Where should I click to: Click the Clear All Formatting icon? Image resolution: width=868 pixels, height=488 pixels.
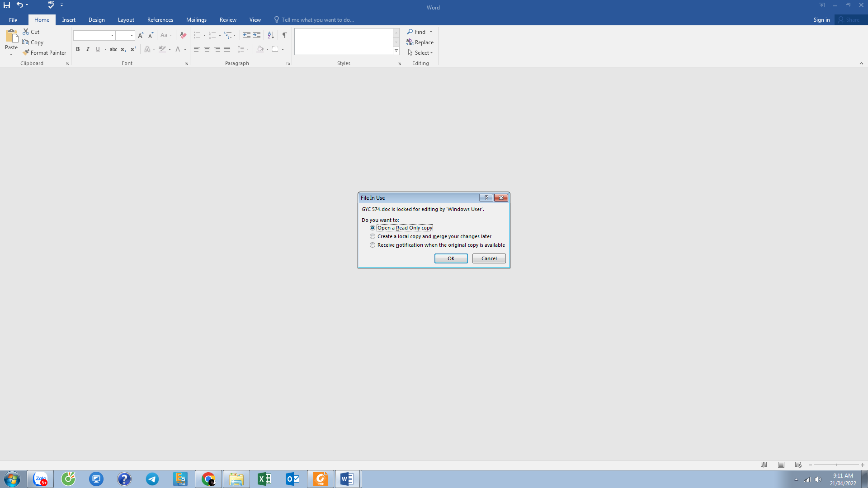pyautogui.click(x=183, y=35)
